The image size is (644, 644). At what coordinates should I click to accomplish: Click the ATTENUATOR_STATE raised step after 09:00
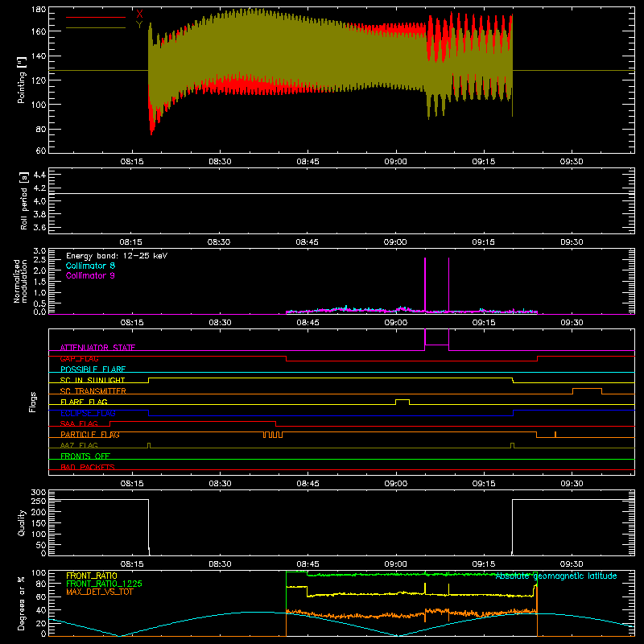pos(436,345)
